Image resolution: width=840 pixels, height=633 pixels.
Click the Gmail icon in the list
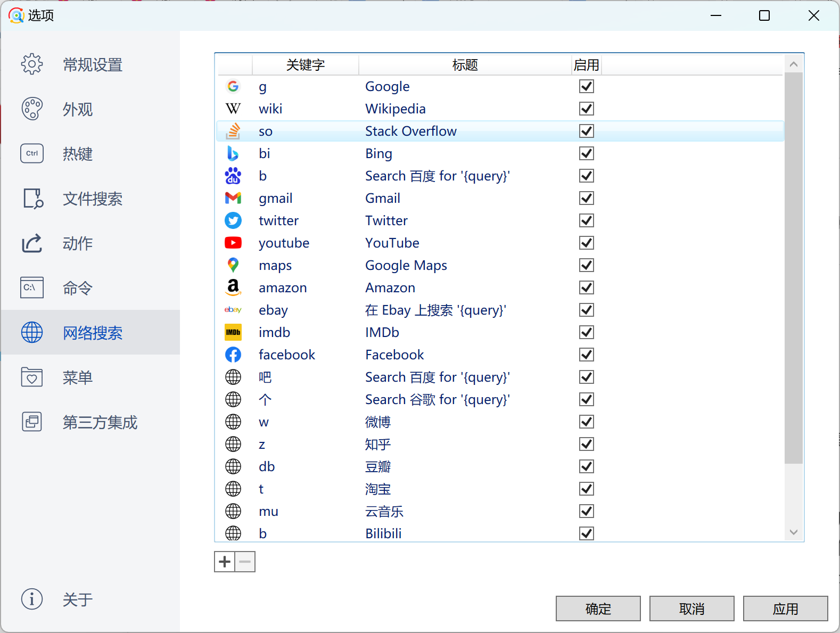pos(233,198)
